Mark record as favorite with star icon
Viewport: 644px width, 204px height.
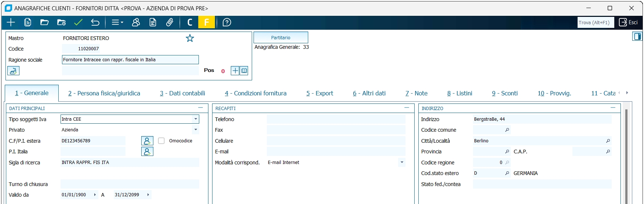coord(190,38)
